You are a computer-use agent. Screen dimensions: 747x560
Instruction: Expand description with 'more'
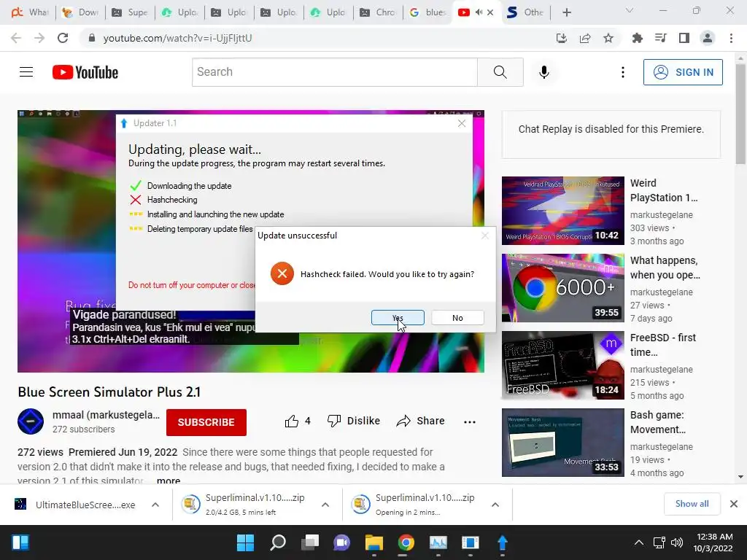(169, 480)
